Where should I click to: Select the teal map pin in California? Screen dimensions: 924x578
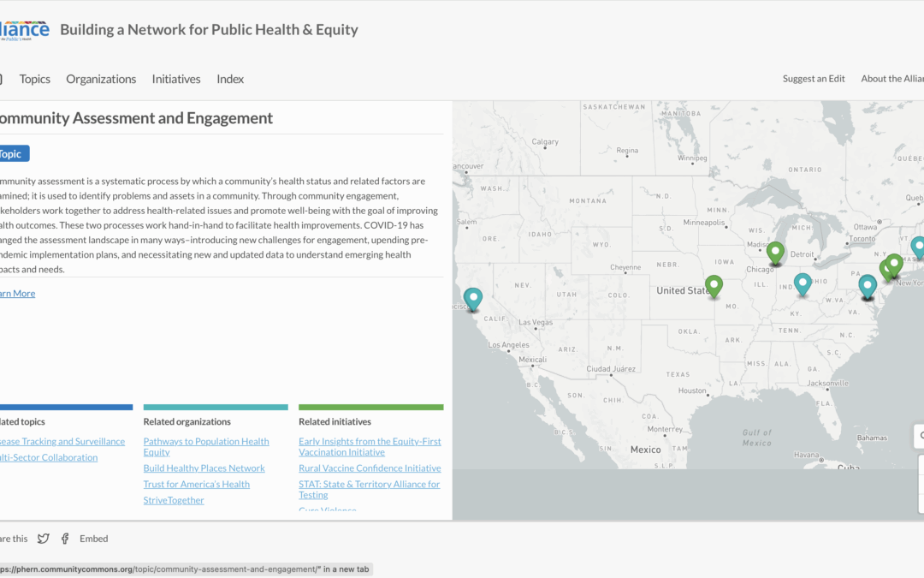coord(473,295)
